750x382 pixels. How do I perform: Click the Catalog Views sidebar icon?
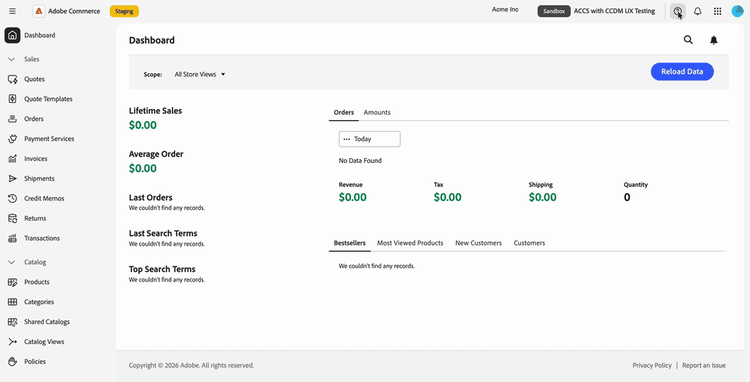tap(12, 342)
